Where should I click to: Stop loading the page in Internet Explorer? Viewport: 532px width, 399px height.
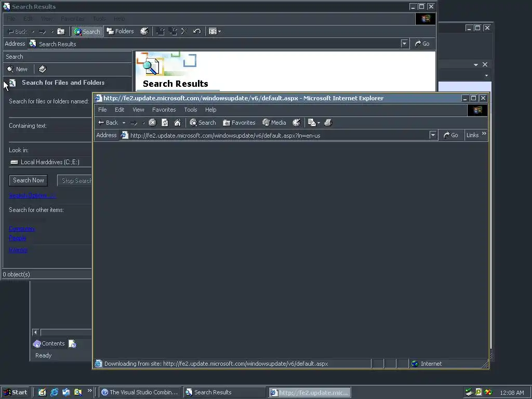coord(153,123)
